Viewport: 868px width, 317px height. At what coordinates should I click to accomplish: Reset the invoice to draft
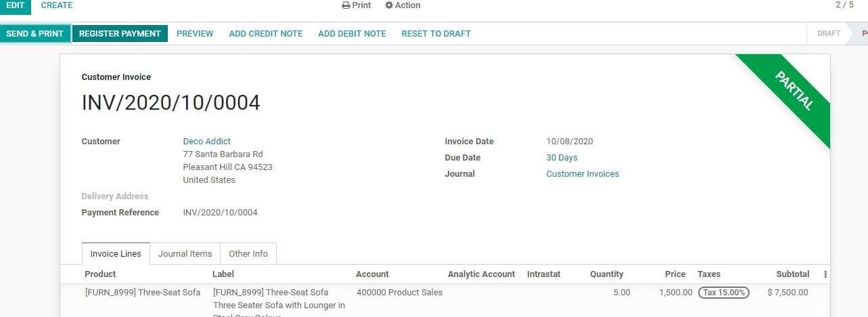coord(436,33)
